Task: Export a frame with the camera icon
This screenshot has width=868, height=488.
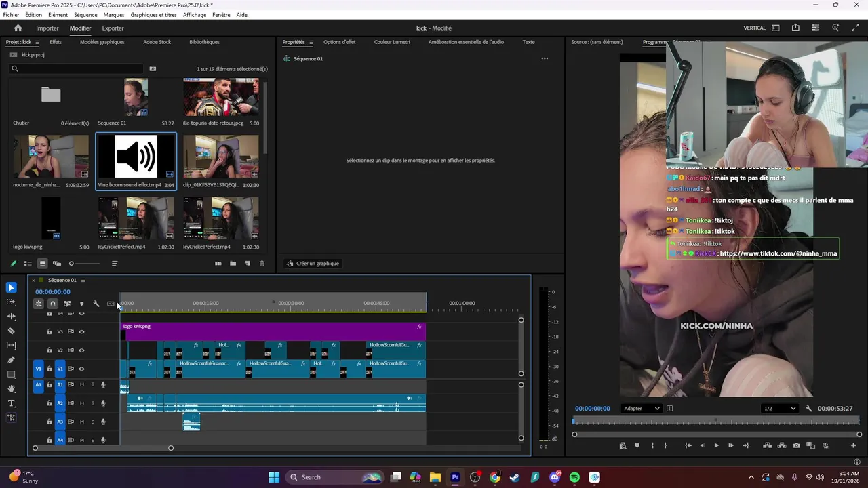Action: pyautogui.click(x=796, y=445)
